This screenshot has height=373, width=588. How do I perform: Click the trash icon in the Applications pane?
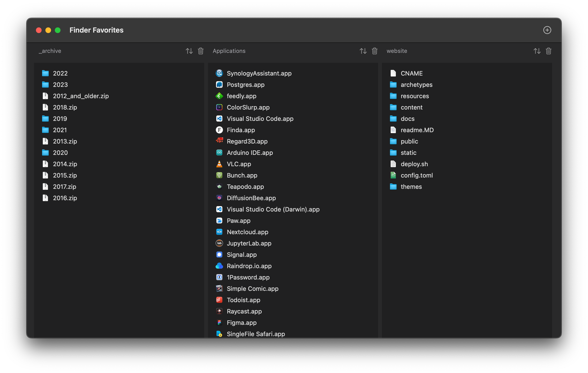[x=374, y=51]
